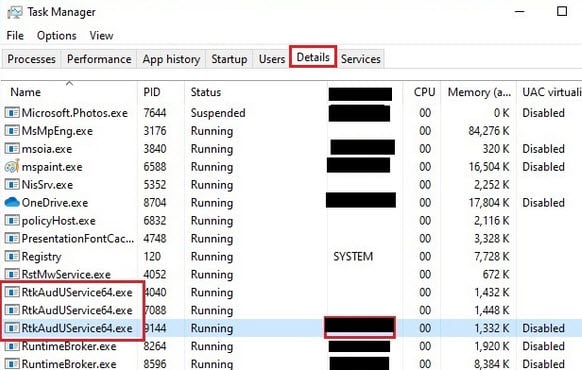Select the Microsoft.Photos.exe row
The width and height of the screenshot is (582, 370).
pos(291,112)
